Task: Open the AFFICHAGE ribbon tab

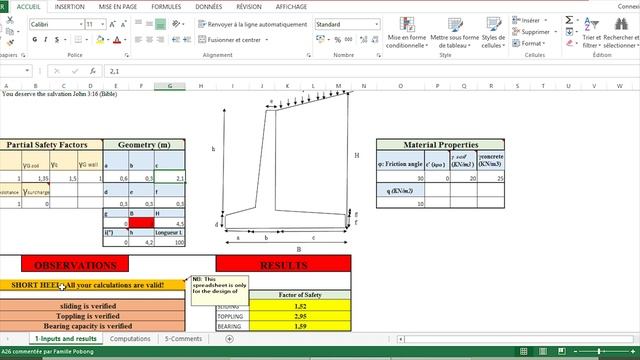Action: pos(291,7)
